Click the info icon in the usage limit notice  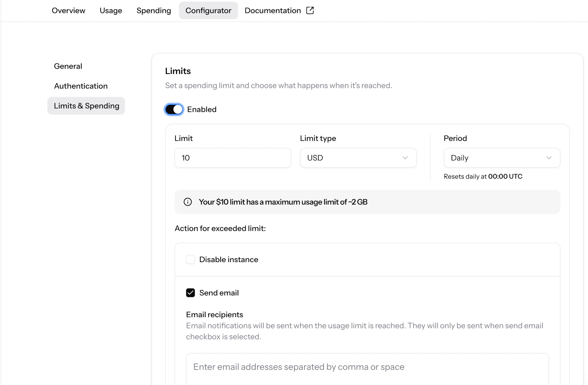pos(188,202)
